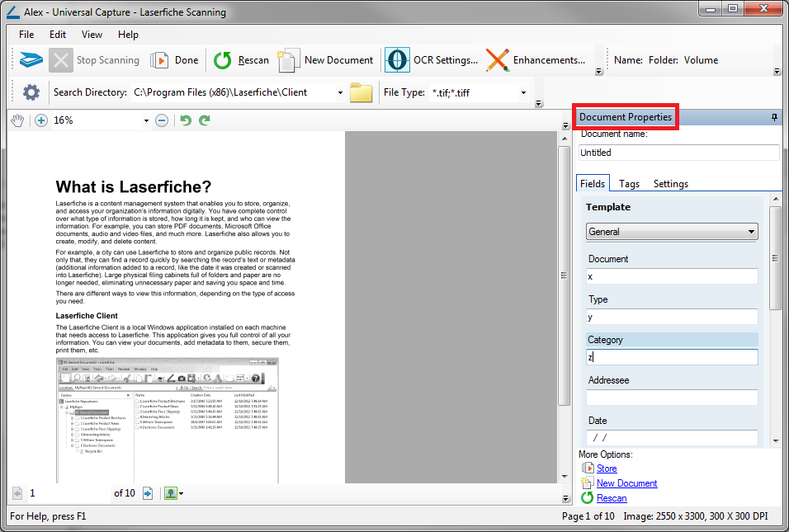Click Rescan in the main toolbar
The image size is (789, 532).
pos(241,60)
